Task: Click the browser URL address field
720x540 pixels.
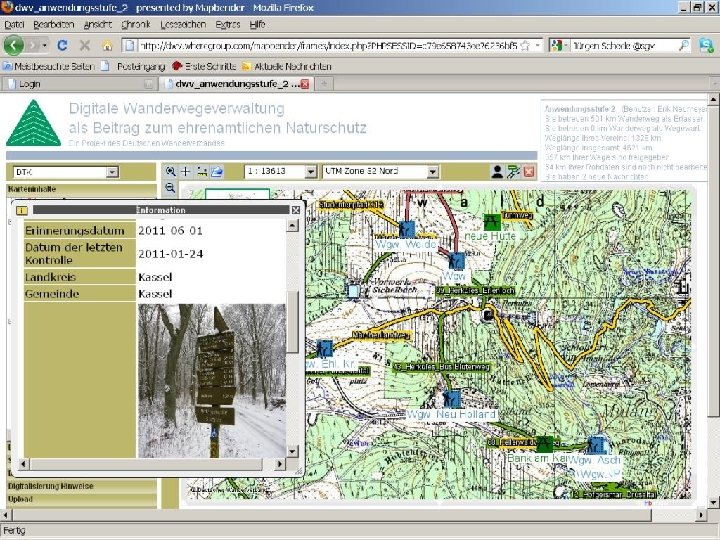Action: pos(328,45)
